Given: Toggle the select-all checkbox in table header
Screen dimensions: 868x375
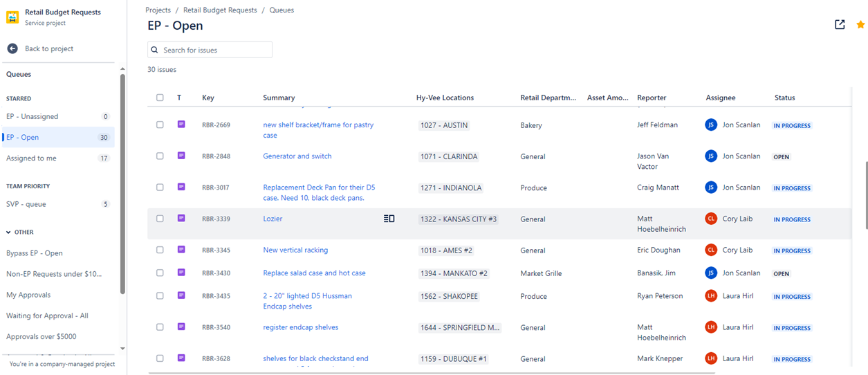Looking at the screenshot, I should [x=160, y=98].
